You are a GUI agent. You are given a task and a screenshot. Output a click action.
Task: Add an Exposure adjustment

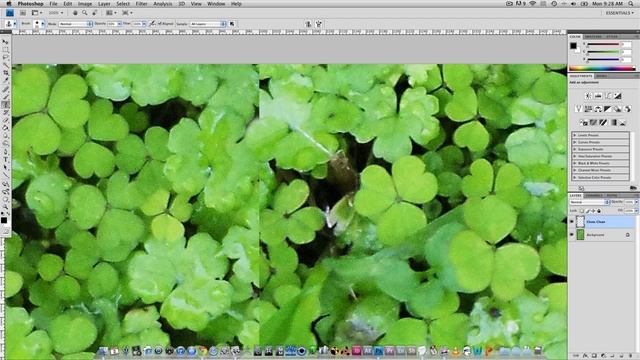[x=618, y=96]
